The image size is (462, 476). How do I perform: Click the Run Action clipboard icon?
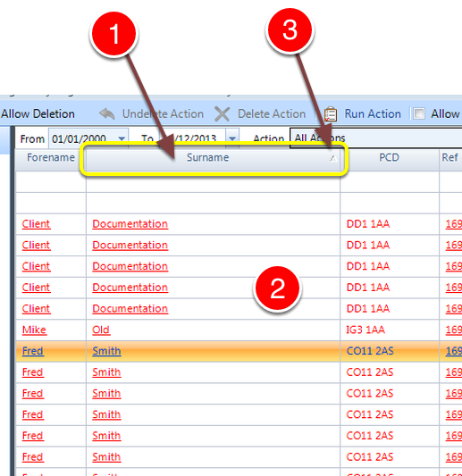(x=331, y=114)
